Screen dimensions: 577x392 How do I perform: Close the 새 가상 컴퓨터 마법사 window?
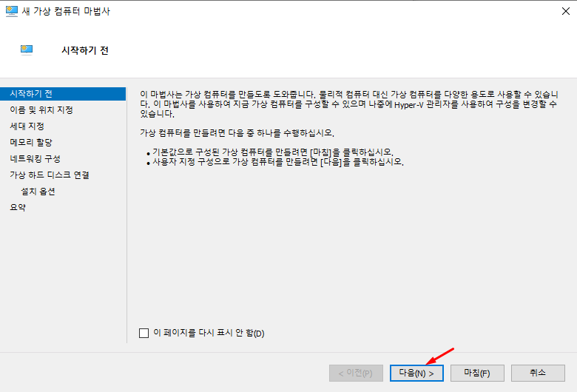[x=565, y=12]
